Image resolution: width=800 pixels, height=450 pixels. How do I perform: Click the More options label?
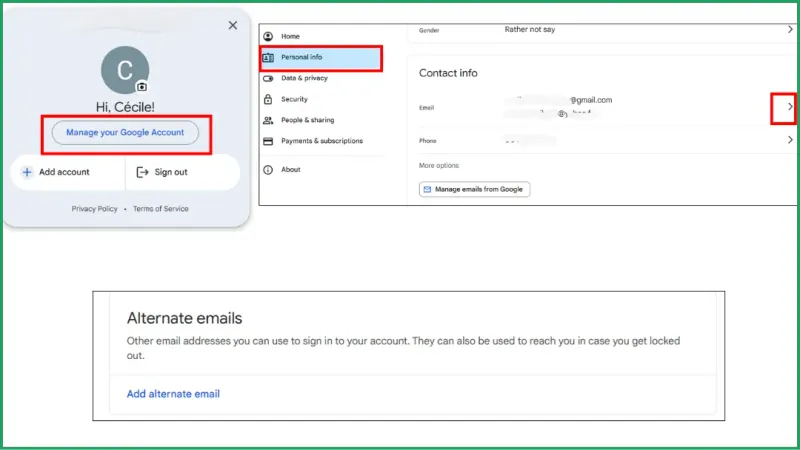[x=439, y=166]
